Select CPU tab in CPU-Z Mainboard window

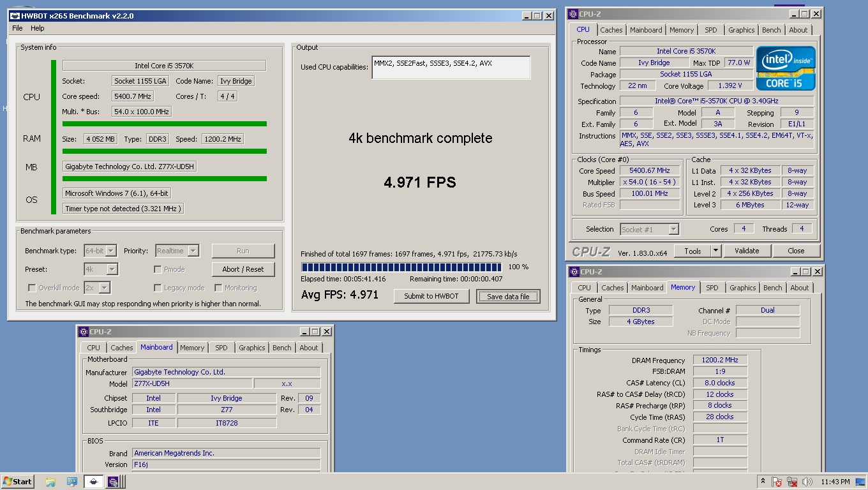94,348
